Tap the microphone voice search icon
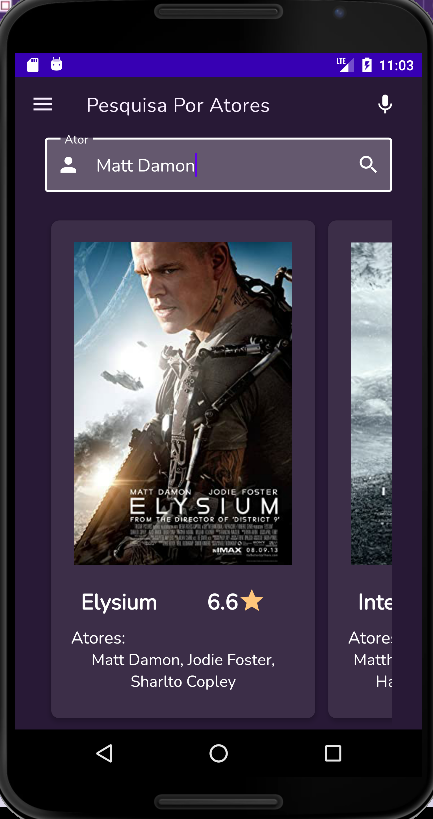The width and height of the screenshot is (433, 819). pyautogui.click(x=385, y=104)
